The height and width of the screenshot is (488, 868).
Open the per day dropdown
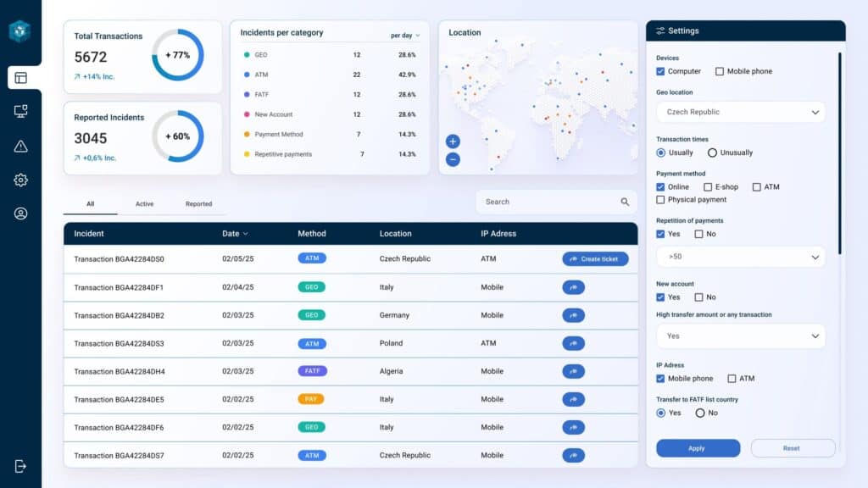pos(405,36)
